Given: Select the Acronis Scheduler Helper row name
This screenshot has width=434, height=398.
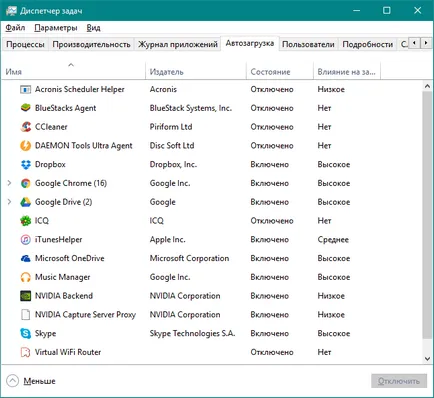Looking at the screenshot, I should point(79,89).
